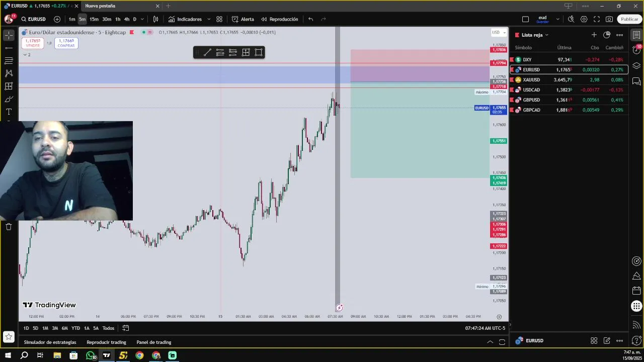The width and height of the screenshot is (644, 362).
Task: Open chart settings hexagon icon
Action: pyautogui.click(x=584, y=19)
